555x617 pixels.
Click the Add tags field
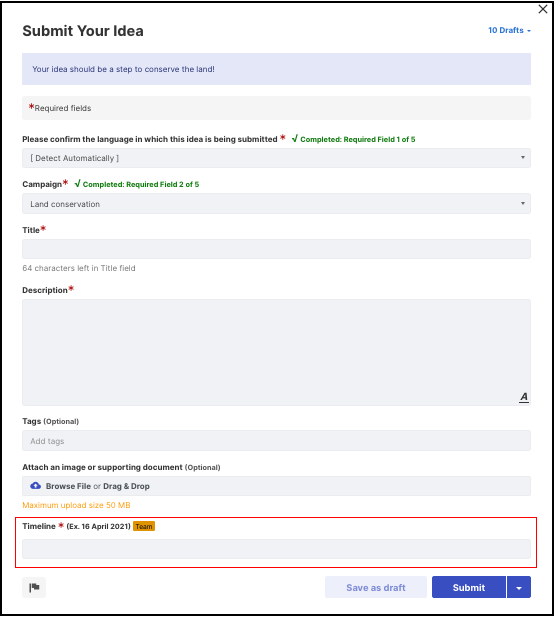pos(276,441)
